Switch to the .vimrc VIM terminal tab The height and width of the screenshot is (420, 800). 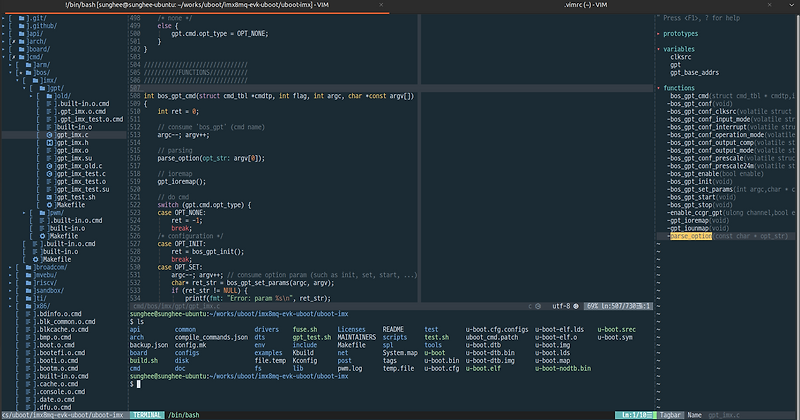click(x=585, y=5)
